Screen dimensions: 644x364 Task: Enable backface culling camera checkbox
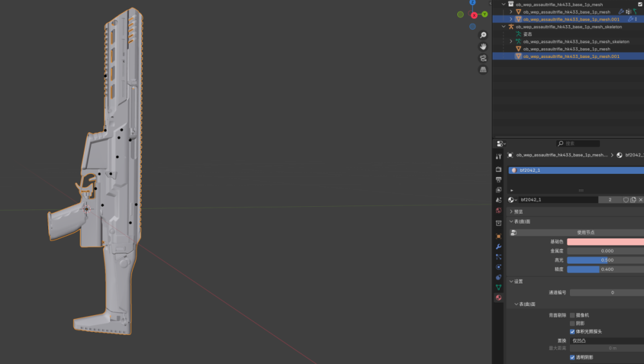tap(572, 315)
